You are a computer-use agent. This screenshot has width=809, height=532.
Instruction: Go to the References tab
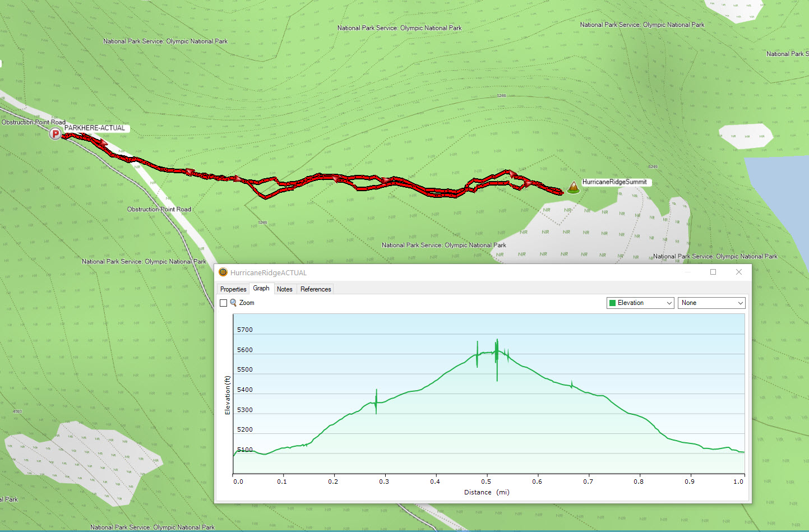pos(316,289)
